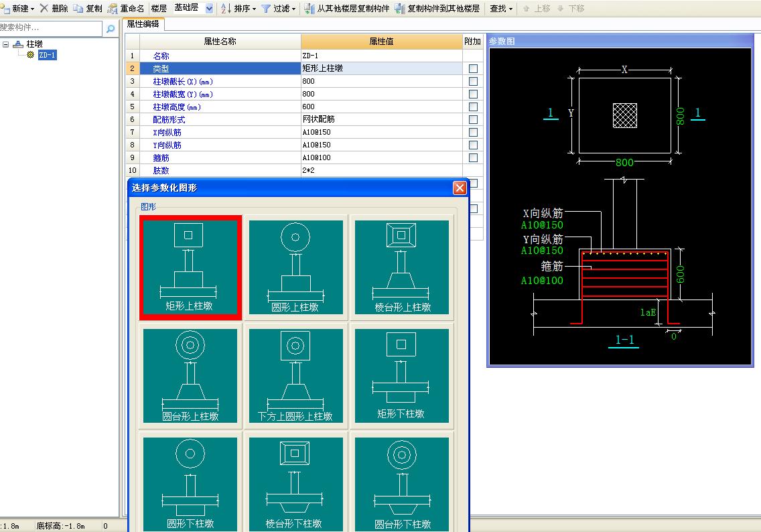Click the 肢数 value 2*2 cell
Image resolution: width=761 pixels, height=532 pixels.
tap(381, 170)
